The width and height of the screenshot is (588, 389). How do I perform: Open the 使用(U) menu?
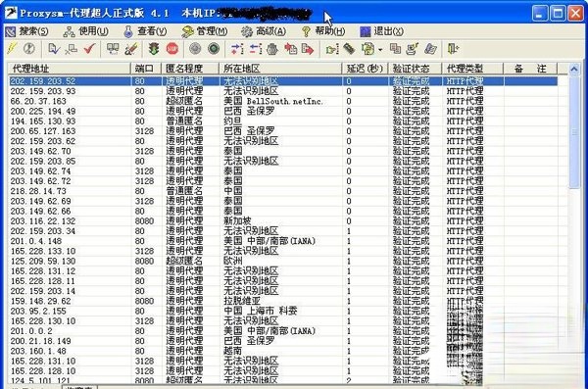(x=86, y=31)
